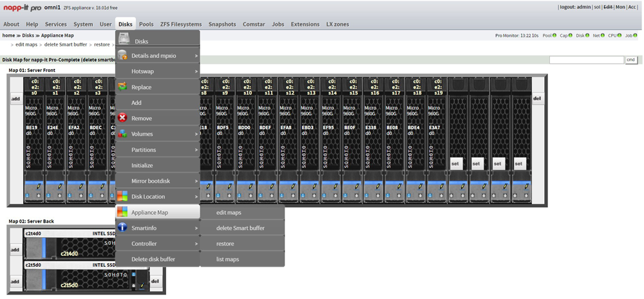Expand the Partitions submenu
The image size is (644, 299).
tap(158, 150)
